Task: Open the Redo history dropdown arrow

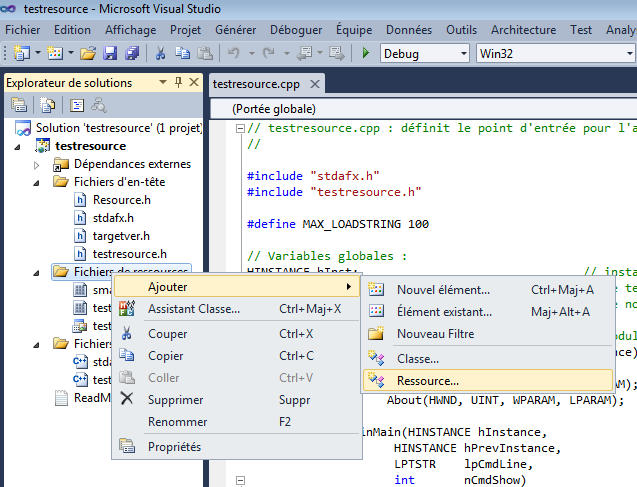Action: coord(287,53)
